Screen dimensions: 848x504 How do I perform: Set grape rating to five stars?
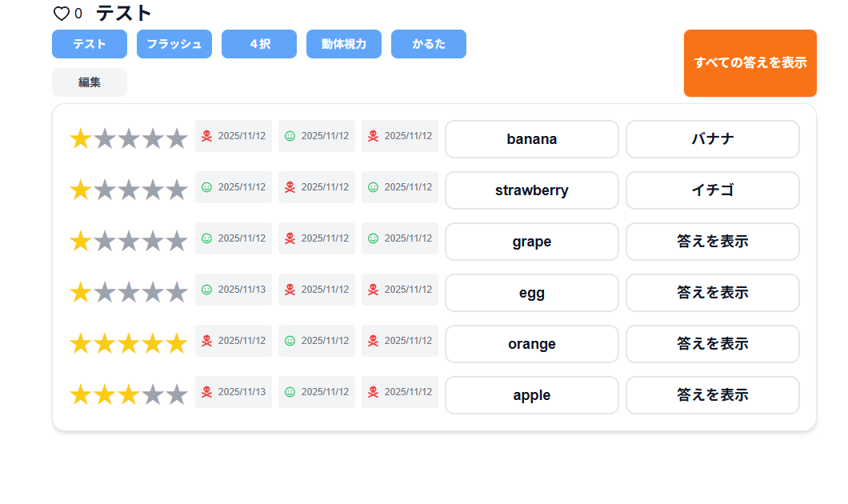pos(177,241)
